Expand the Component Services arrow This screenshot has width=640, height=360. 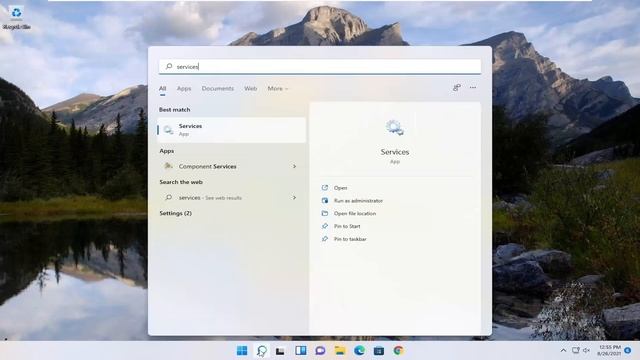point(294,167)
